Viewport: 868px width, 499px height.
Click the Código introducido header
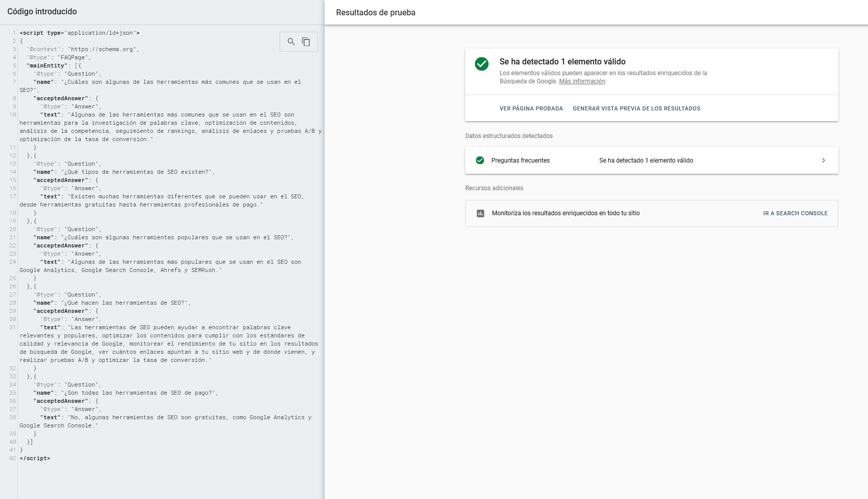coord(42,11)
